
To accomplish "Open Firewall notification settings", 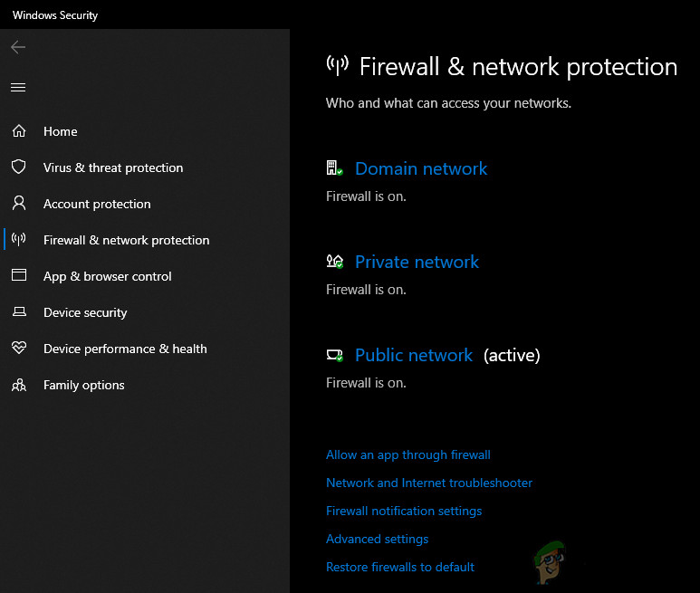I will 404,511.
